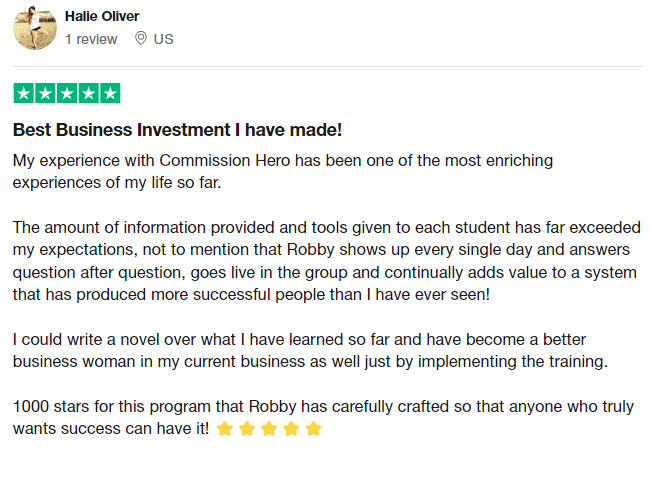Viewport: 650px width, 478px height.
Task: Click the paragraph starting "I could write a novel"
Action: pos(310,350)
